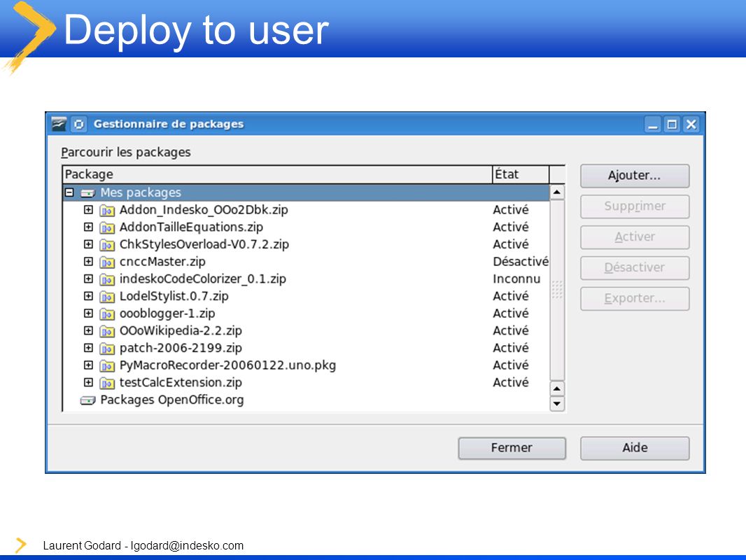Click the vertical scrollbar grip handle
The image size is (746, 560).
coord(557,289)
